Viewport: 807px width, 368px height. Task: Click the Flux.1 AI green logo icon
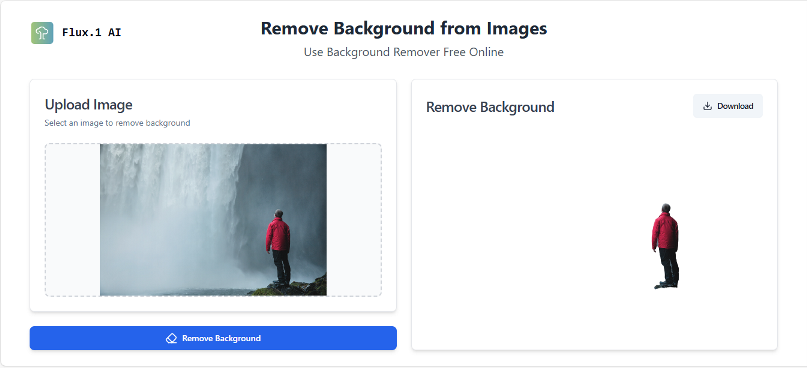[x=42, y=33]
